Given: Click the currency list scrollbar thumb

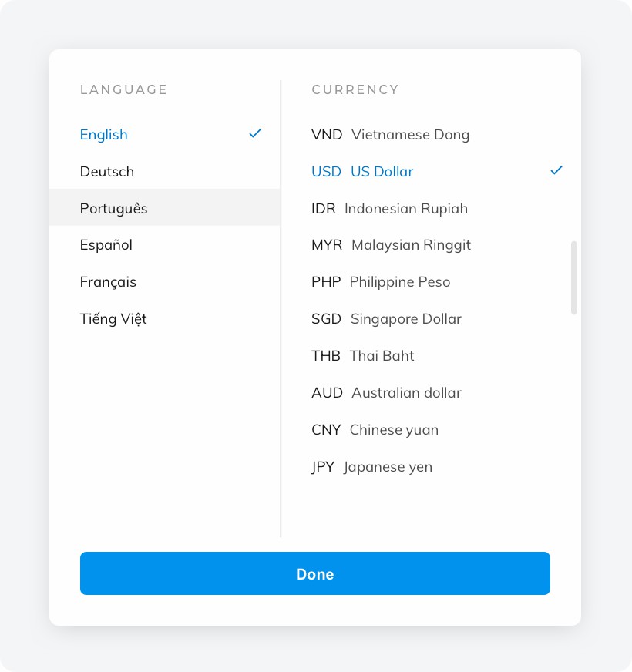Looking at the screenshot, I should 574,277.
